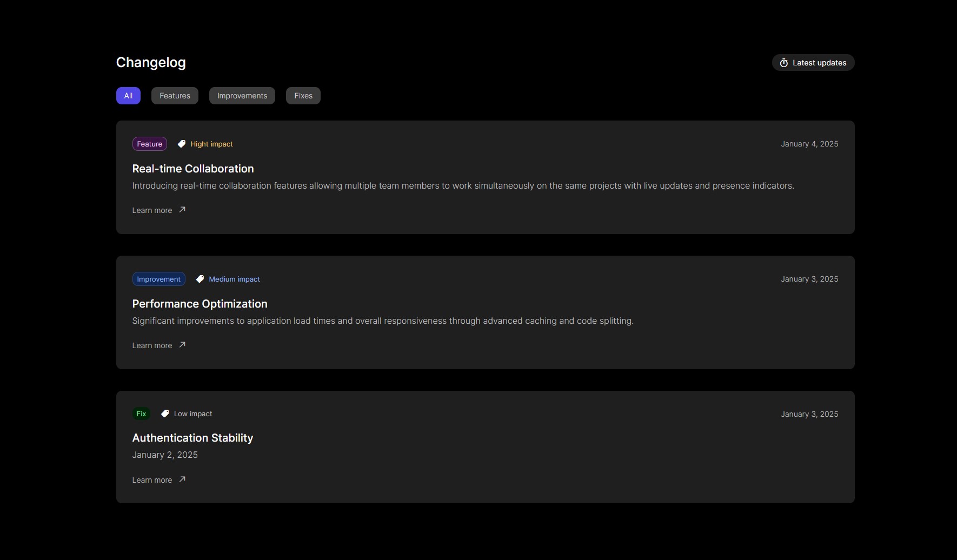Open Learn more for Authentication Stability
The image size is (957, 560).
pyautogui.click(x=152, y=480)
